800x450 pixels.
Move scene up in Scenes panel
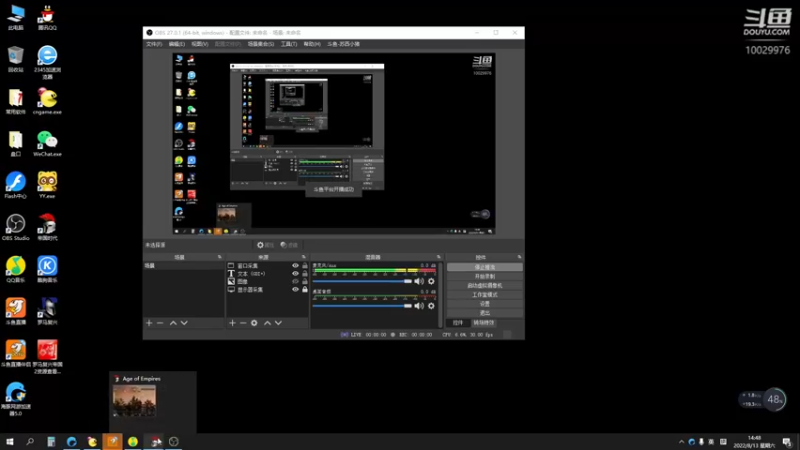pos(173,323)
